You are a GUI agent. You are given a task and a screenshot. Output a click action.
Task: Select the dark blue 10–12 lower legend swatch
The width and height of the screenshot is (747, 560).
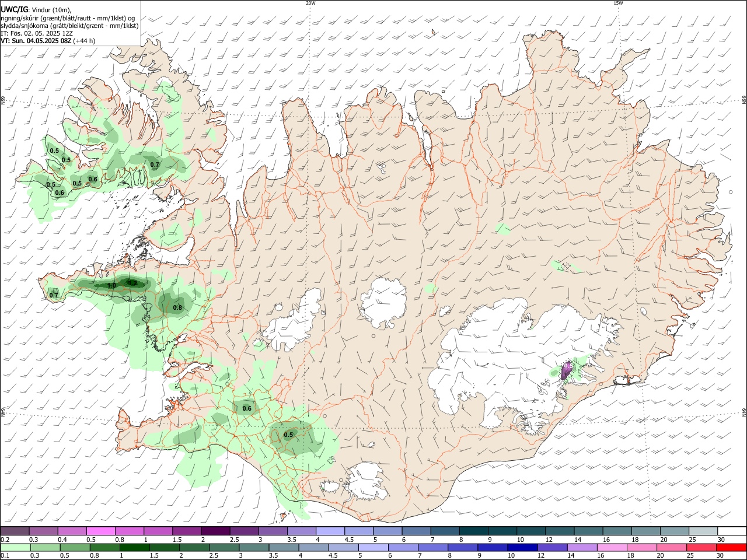point(522,547)
